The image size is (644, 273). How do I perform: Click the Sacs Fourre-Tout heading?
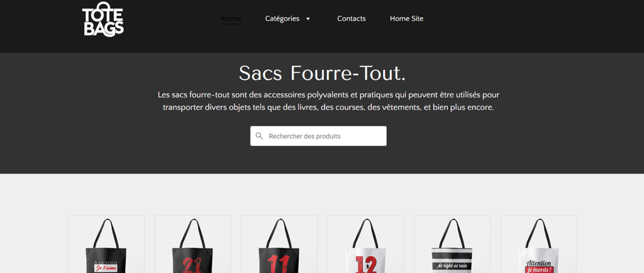[x=322, y=74]
